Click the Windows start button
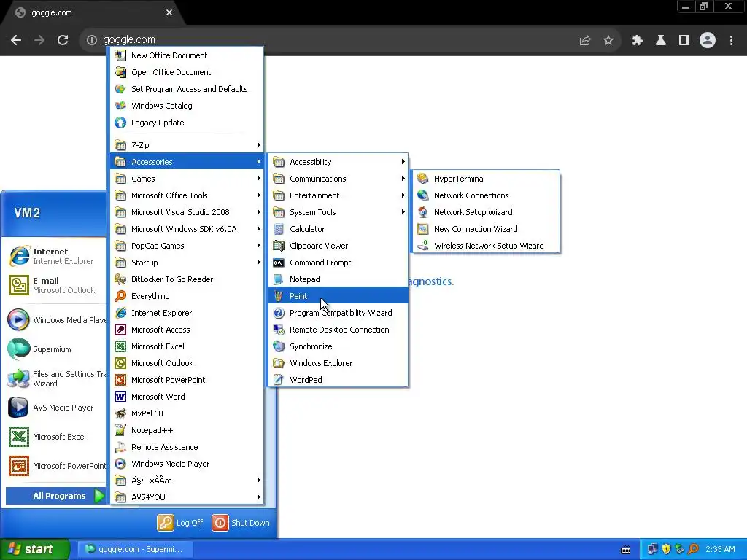This screenshot has height=560, width=747. [35, 549]
